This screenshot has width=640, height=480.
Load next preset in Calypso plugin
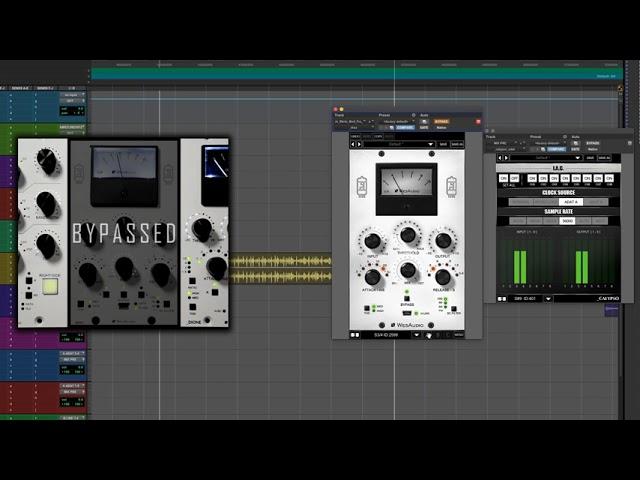coord(507,158)
